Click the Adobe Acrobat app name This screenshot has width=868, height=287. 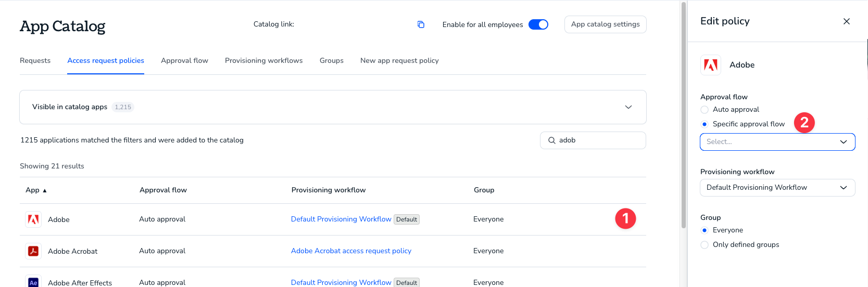pos(72,252)
